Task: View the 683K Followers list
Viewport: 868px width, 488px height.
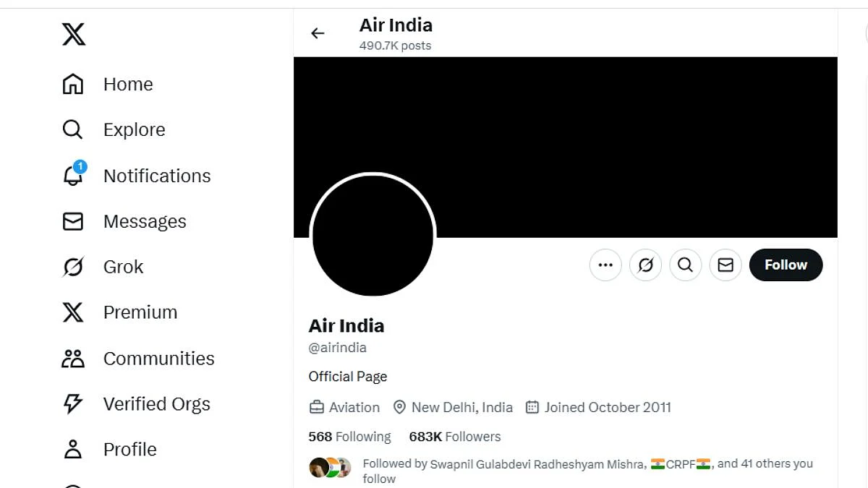Action: click(x=454, y=437)
